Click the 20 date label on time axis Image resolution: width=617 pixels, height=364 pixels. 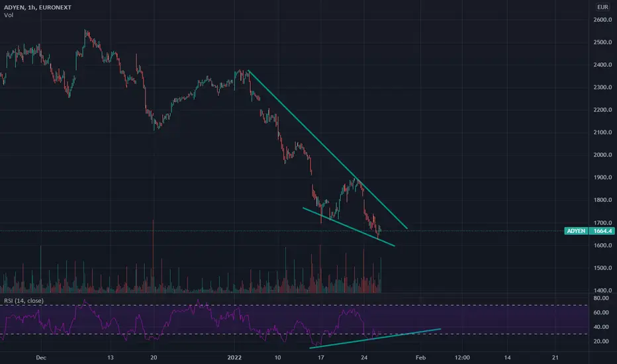coord(154,357)
